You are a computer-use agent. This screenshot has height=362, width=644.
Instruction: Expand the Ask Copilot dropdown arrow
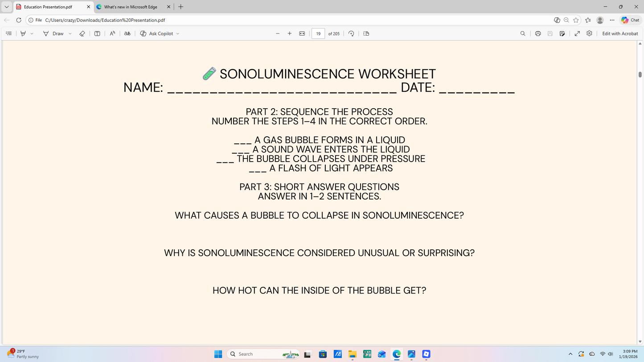point(178,33)
